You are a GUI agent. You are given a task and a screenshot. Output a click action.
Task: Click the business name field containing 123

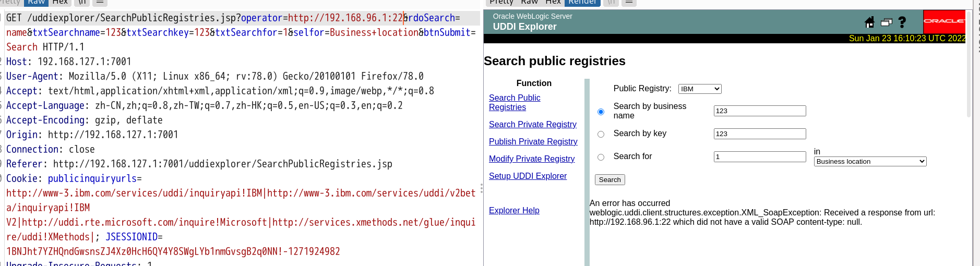click(760, 111)
